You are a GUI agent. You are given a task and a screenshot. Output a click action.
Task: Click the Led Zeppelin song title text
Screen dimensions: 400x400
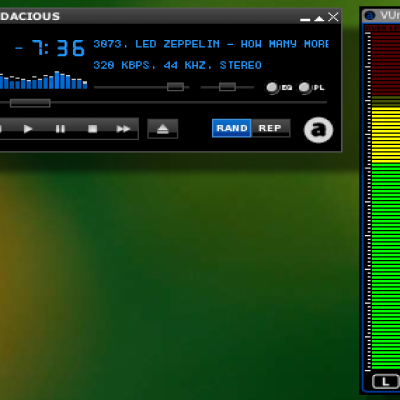[x=211, y=44]
